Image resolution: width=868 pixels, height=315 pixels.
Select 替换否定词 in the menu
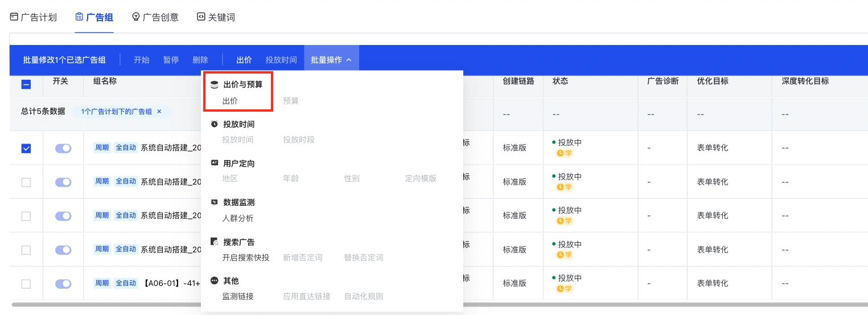pyautogui.click(x=364, y=257)
